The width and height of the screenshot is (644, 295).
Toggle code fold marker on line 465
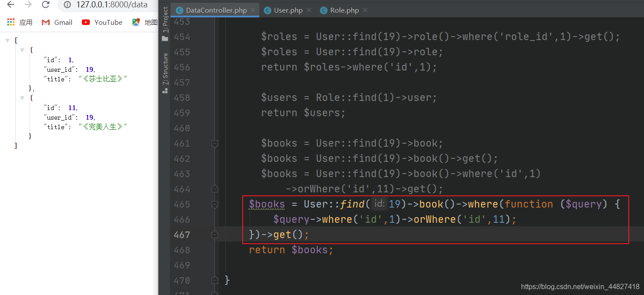(x=214, y=204)
